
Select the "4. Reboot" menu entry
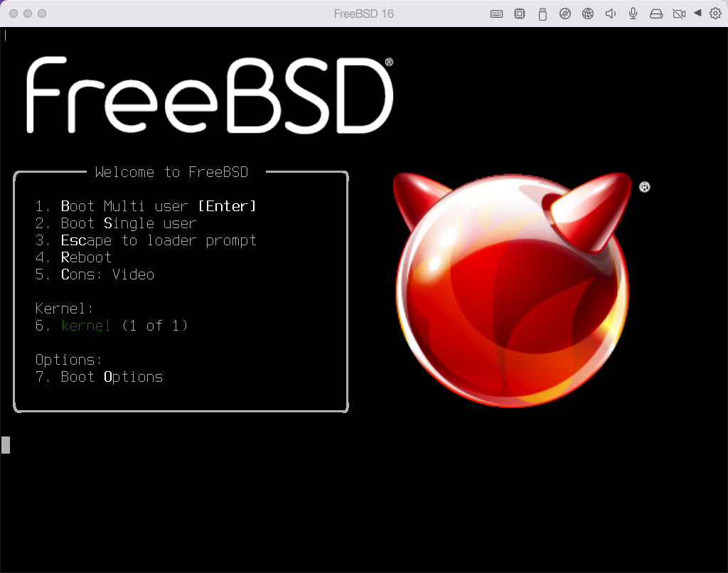tap(73, 257)
